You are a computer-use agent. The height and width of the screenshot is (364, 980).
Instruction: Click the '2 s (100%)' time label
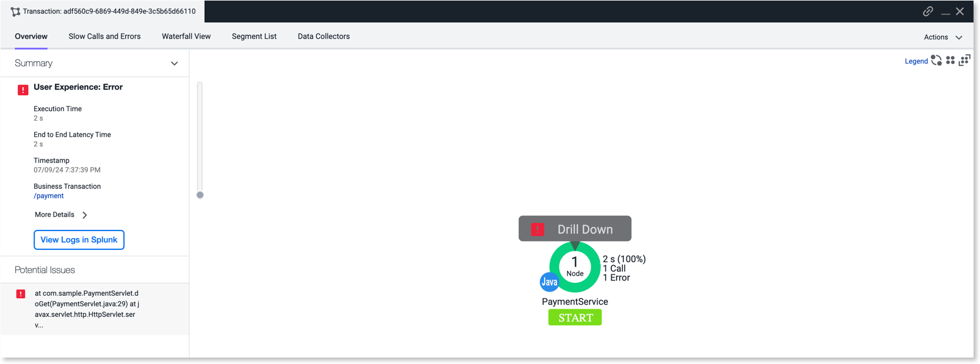tap(624, 259)
